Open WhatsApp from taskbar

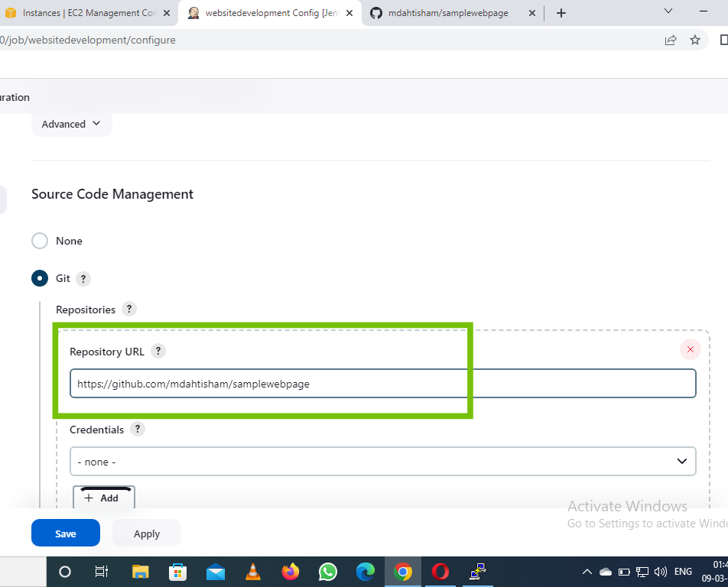pyautogui.click(x=328, y=572)
